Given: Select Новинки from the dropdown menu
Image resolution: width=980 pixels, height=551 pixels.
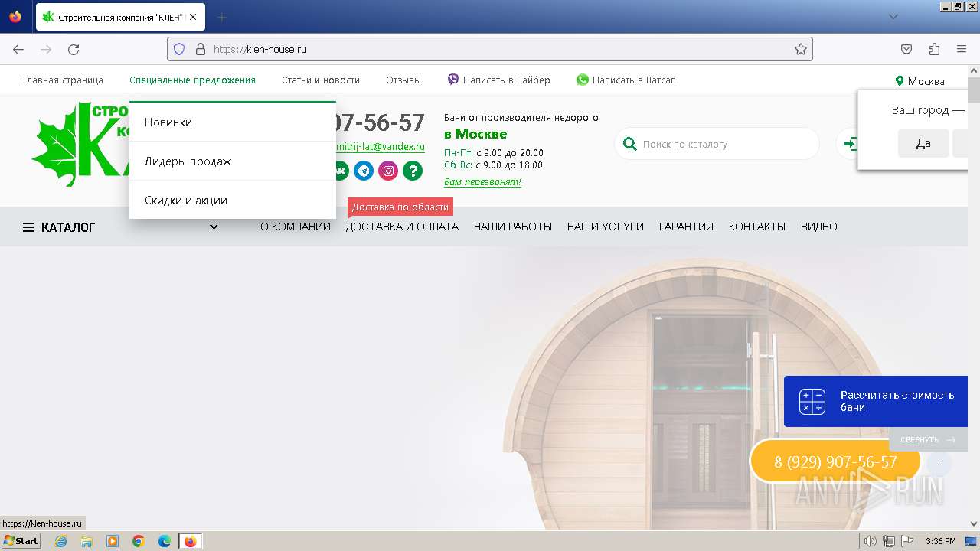Looking at the screenshot, I should pos(233,122).
